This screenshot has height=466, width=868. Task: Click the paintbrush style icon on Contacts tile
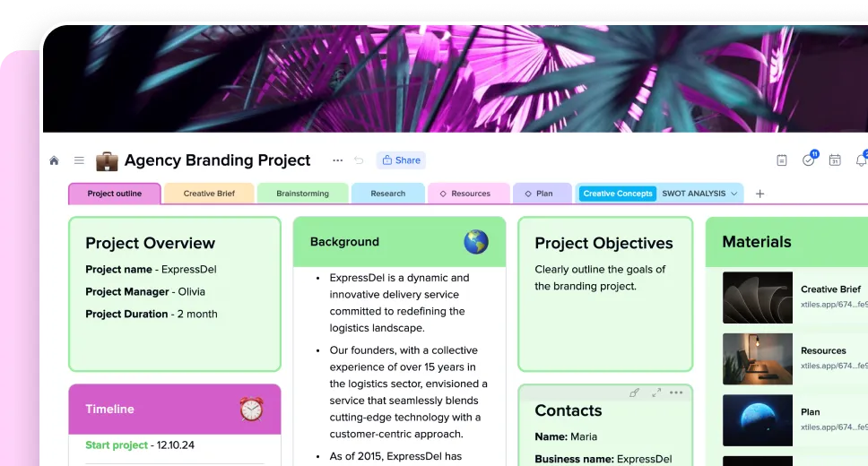coord(634,393)
